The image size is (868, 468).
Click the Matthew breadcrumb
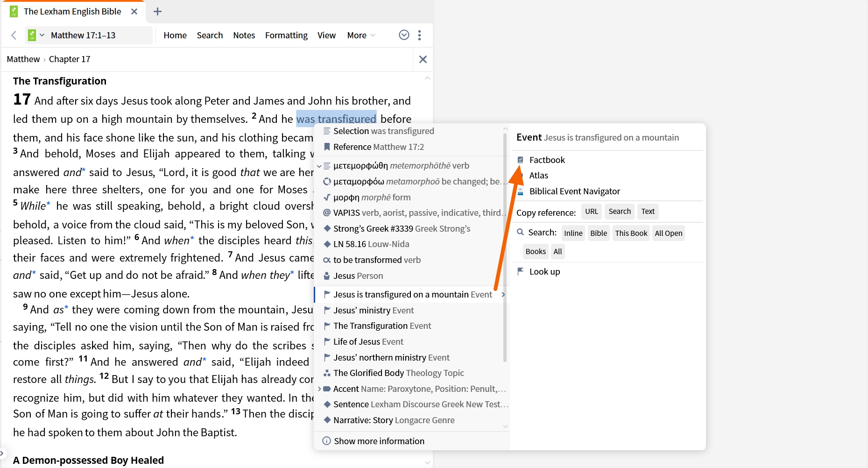pos(23,59)
